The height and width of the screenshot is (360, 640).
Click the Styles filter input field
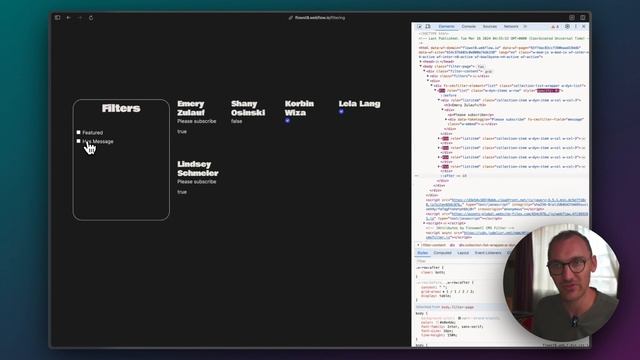pos(457,261)
